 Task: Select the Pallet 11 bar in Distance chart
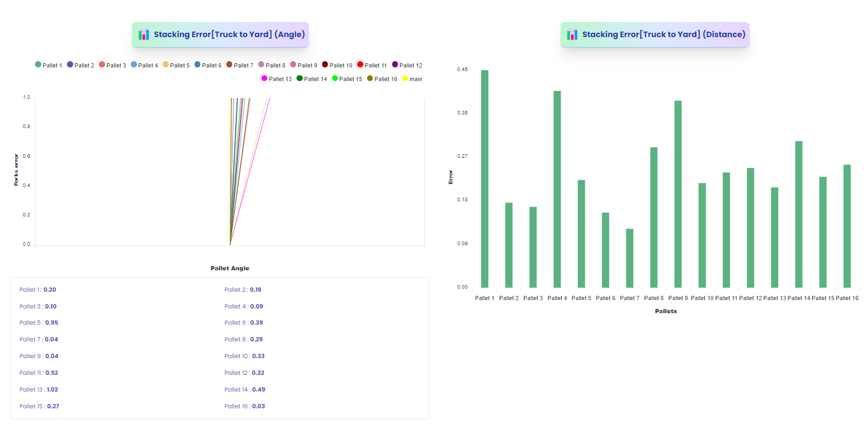(x=726, y=230)
